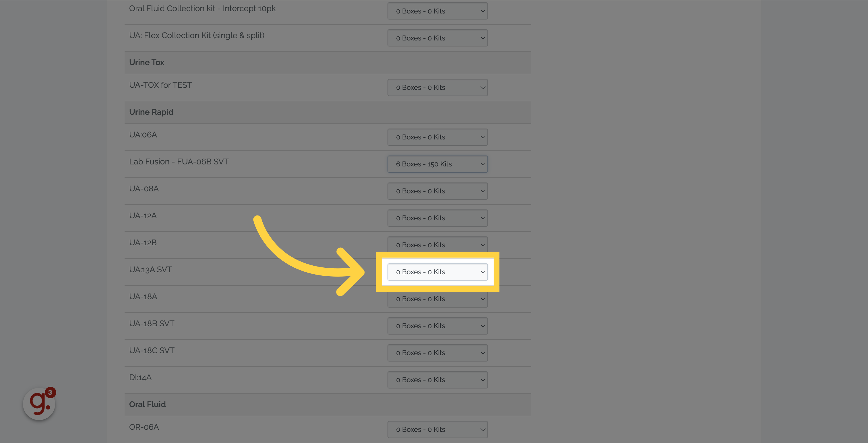Open the OR-06A quantity dropdown
Screen dimensions: 868x443
[437, 430]
